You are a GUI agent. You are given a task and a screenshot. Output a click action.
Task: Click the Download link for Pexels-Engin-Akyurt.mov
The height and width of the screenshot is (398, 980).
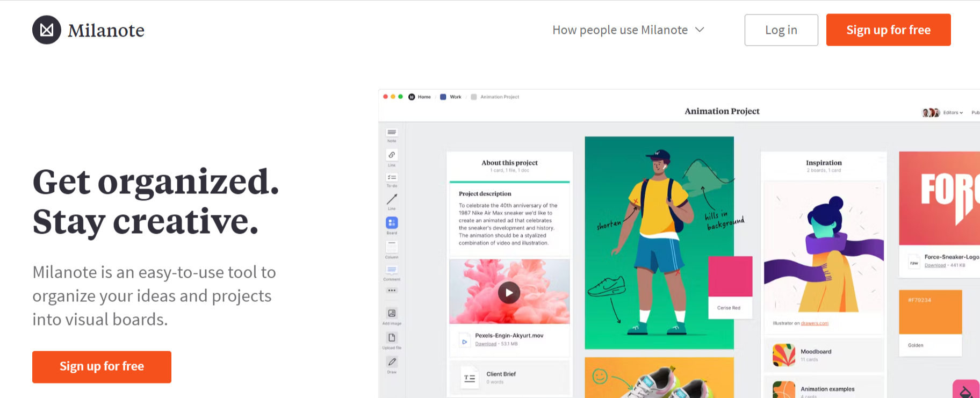(x=486, y=344)
